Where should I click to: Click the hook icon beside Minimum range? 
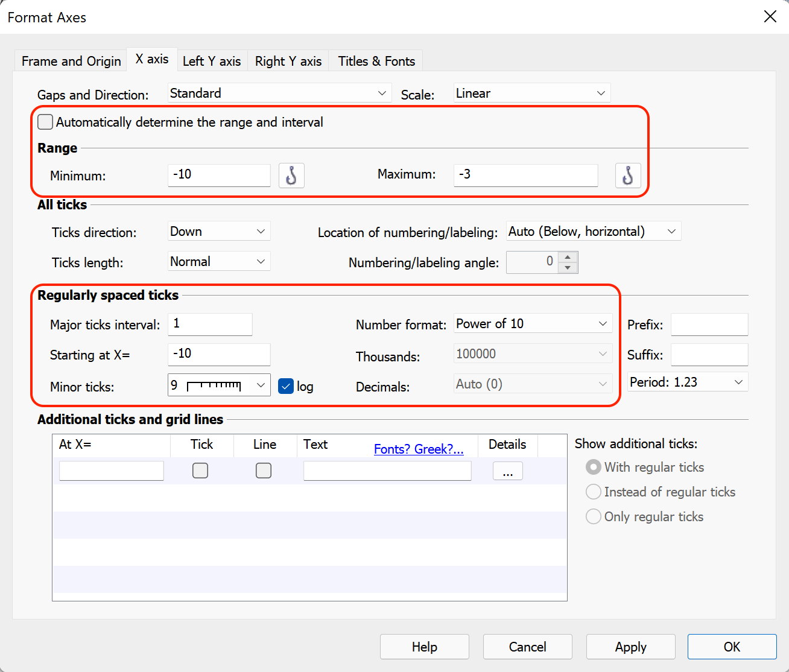click(291, 176)
